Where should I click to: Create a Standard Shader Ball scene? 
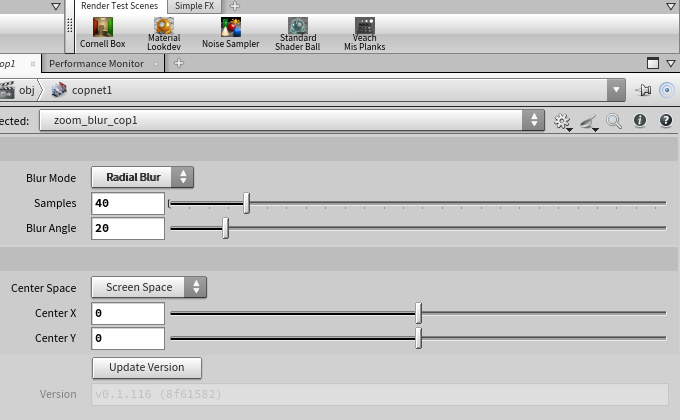[x=298, y=34]
